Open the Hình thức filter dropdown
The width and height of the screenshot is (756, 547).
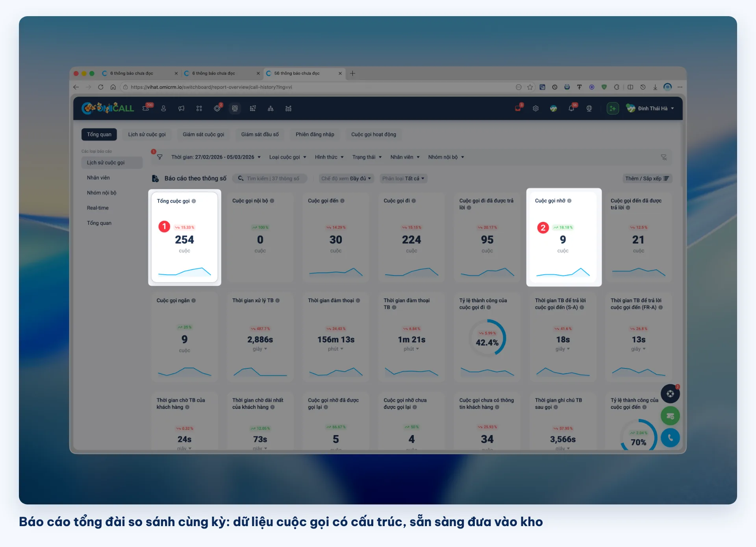(329, 157)
